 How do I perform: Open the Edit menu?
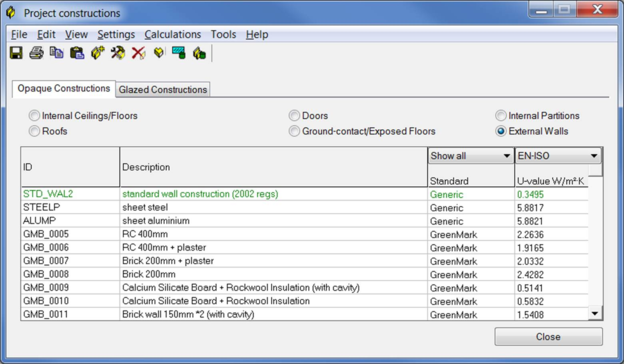[46, 35]
